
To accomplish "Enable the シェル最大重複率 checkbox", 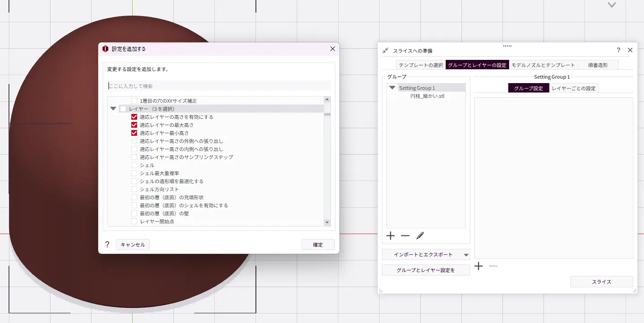I will tap(134, 173).
